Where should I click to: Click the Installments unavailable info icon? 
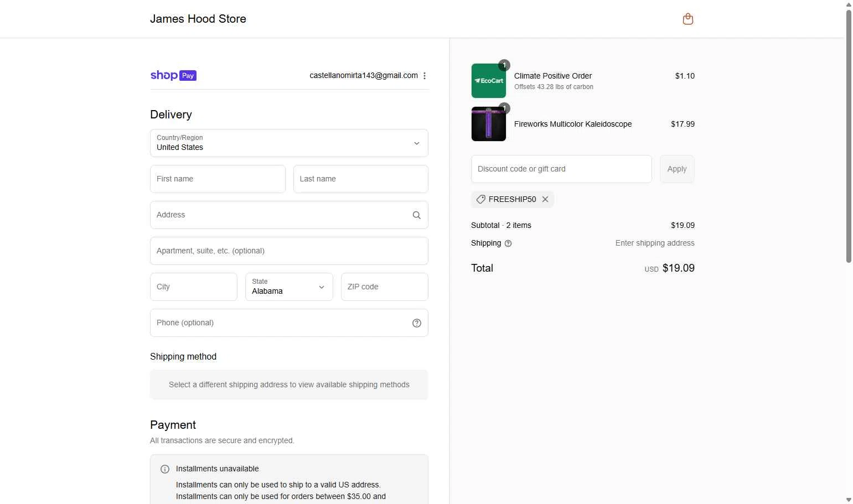[x=165, y=469]
